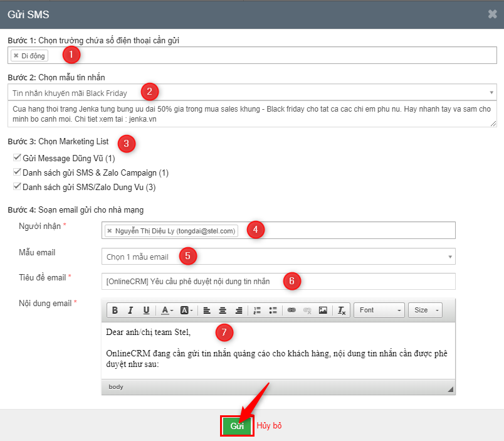
Task: Click Hủy bỏ to cancel
Action: coord(269,425)
